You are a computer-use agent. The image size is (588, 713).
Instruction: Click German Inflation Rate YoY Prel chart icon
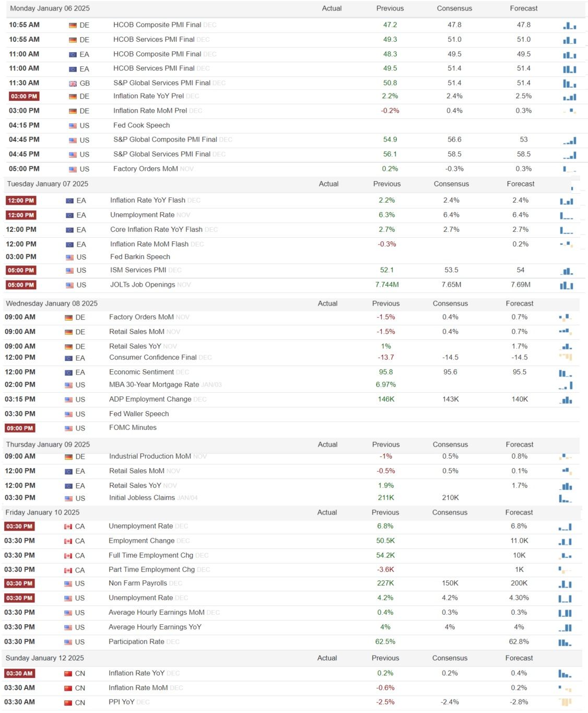click(x=569, y=97)
